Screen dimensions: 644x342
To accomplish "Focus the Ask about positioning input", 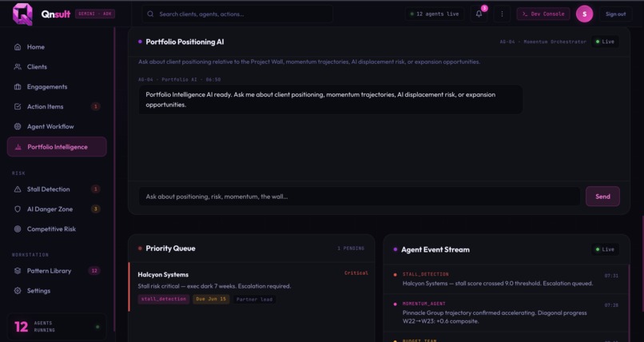I will point(359,197).
